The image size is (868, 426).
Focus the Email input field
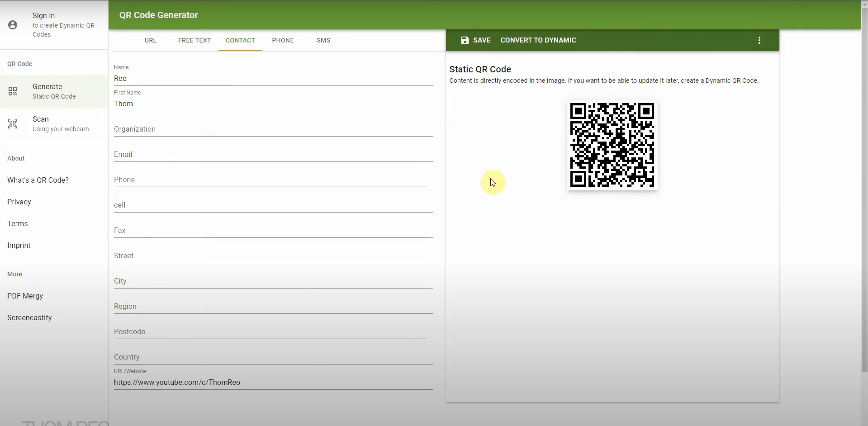click(274, 154)
